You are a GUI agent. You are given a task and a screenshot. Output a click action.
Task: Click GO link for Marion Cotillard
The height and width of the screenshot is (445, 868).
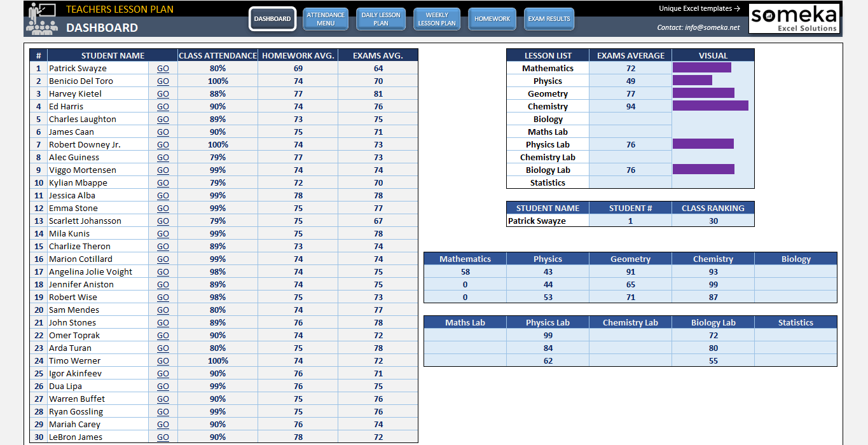(x=163, y=259)
